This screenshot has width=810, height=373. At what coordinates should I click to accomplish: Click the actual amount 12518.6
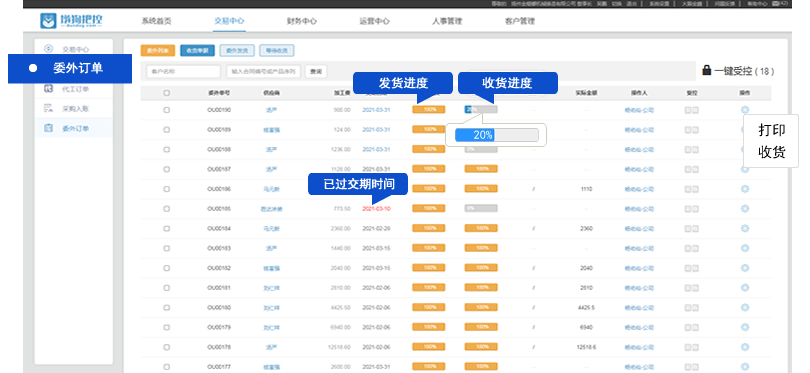tap(586, 347)
